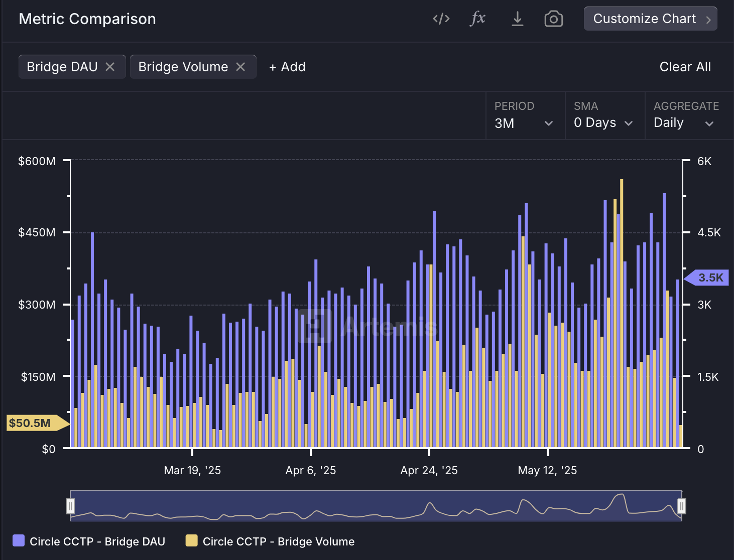The image size is (734, 560).
Task: Remove the Bridge Volume metric chip
Action: (240, 67)
